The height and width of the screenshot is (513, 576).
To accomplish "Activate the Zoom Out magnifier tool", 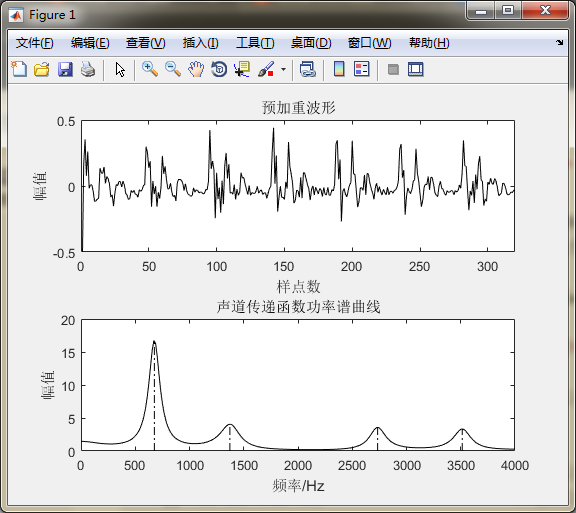I will (x=173, y=69).
